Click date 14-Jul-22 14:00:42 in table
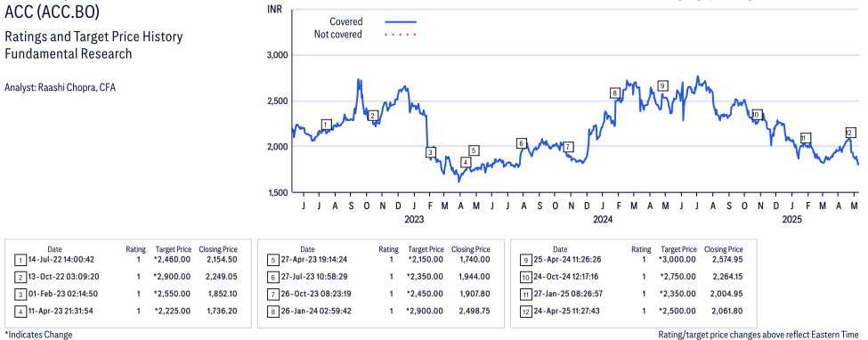 coord(61,259)
